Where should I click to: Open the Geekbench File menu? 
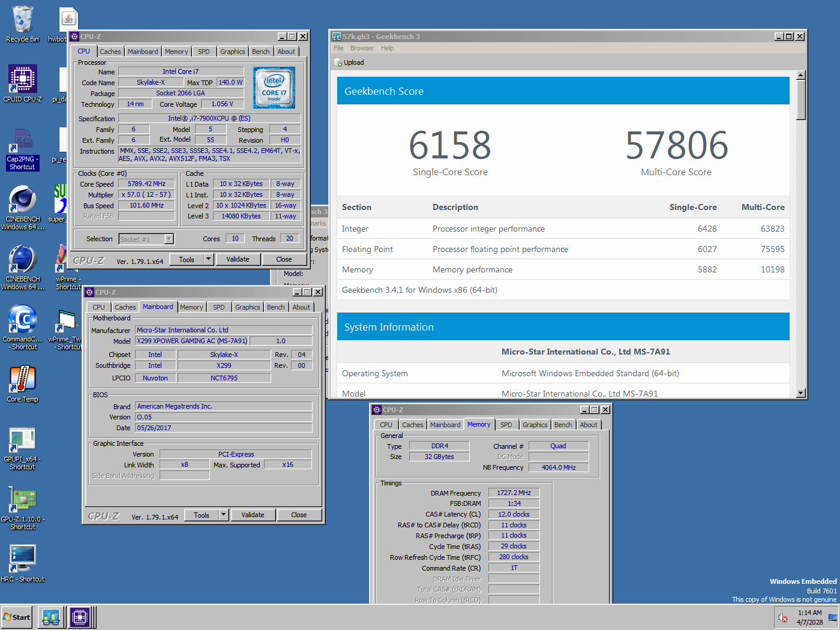point(338,48)
